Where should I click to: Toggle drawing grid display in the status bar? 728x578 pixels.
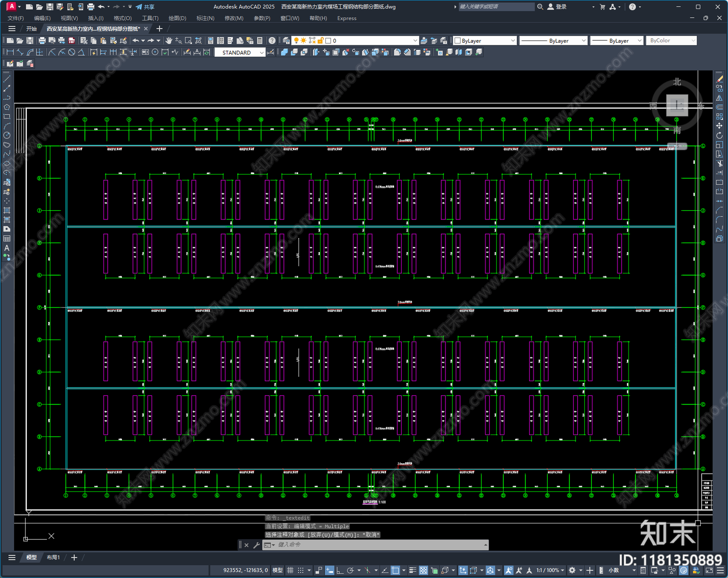290,570
